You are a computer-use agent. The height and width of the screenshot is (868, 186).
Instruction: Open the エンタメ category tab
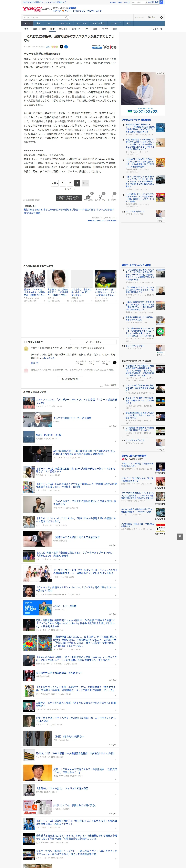point(63,29)
